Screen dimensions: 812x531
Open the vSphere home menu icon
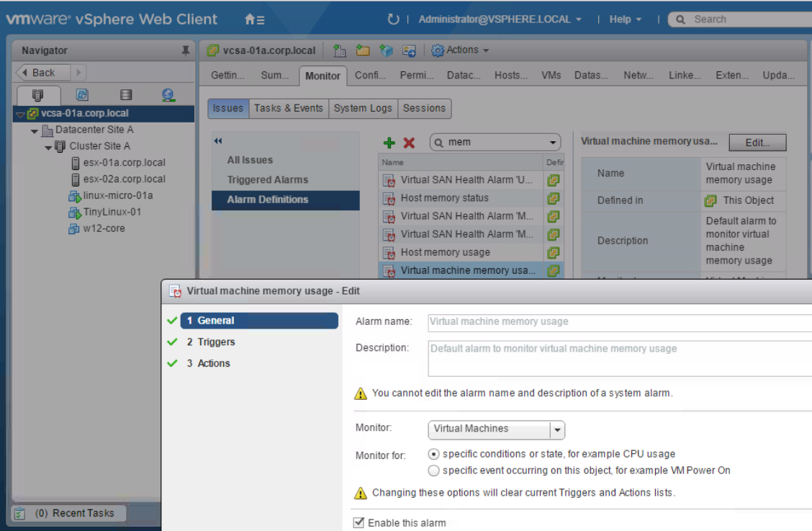pos(254,19)
